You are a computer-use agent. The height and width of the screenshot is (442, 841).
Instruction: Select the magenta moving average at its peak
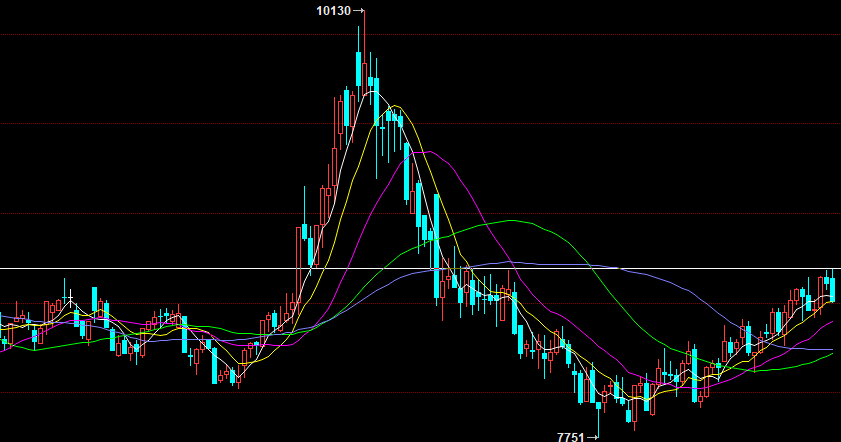[x=424, y=152]
